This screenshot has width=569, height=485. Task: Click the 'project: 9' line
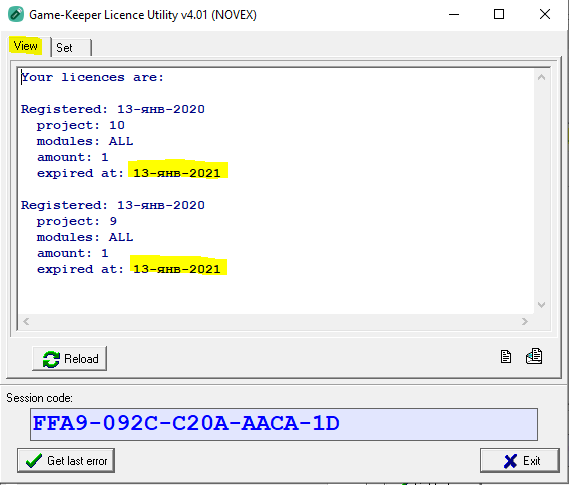pos(77,221)
